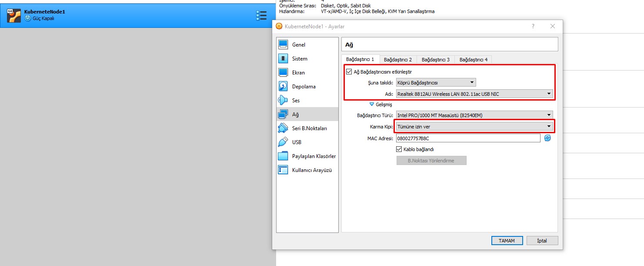Toggle Ağ Bağdaştırıcısını etkinleştir checkbox
This screenshot has width=644, height=266.
(x=349, y=72)
